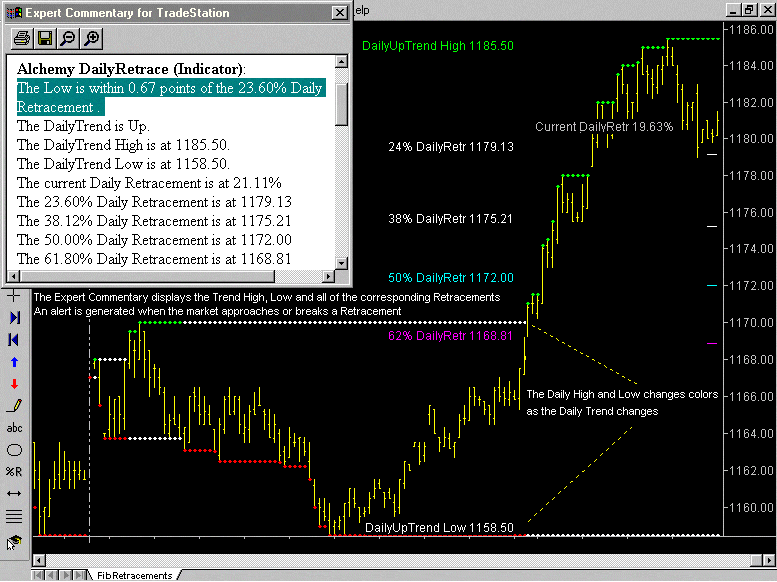Close the main chart window
The height and width of the screenshot is (582, 777).
[x=766, y=10]
